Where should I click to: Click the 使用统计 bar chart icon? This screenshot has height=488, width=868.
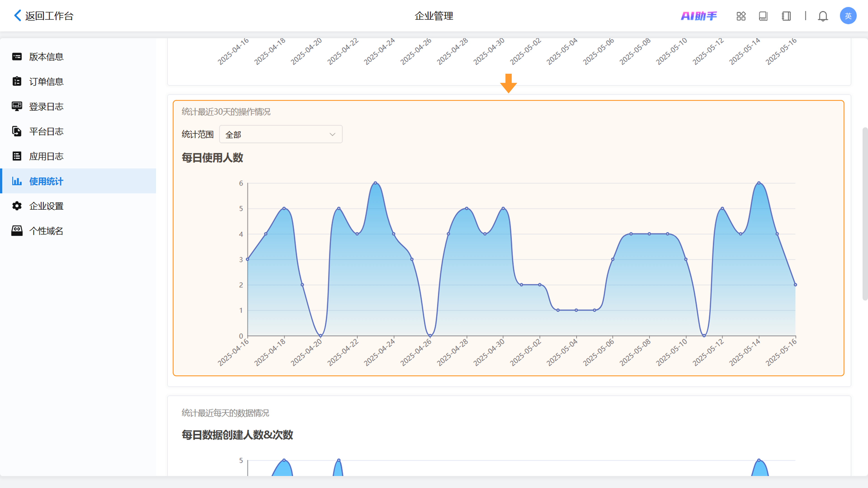[17, 181]
